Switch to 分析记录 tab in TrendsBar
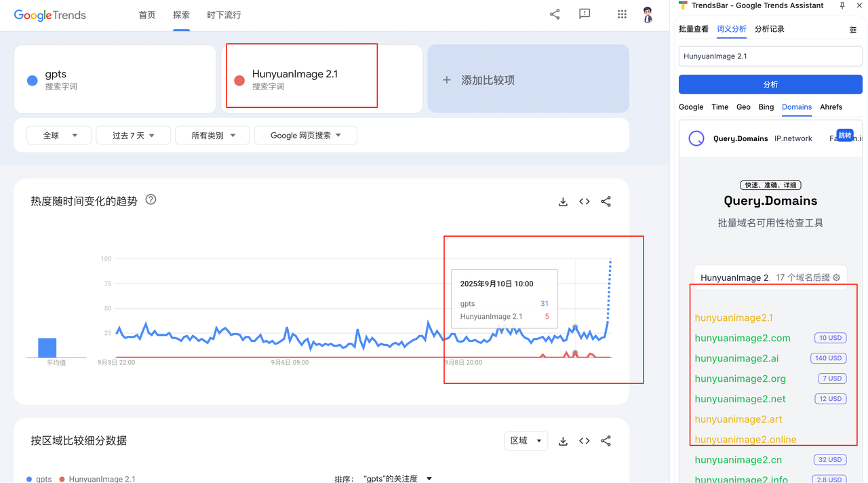868x483 pixels. (x=770, y=29)
